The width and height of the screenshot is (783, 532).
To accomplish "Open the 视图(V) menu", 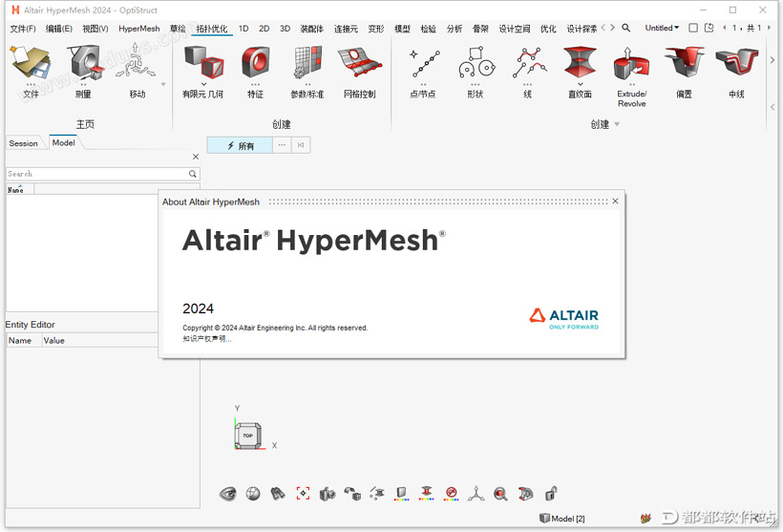I will pyautogui.click(x=95, y=29).
